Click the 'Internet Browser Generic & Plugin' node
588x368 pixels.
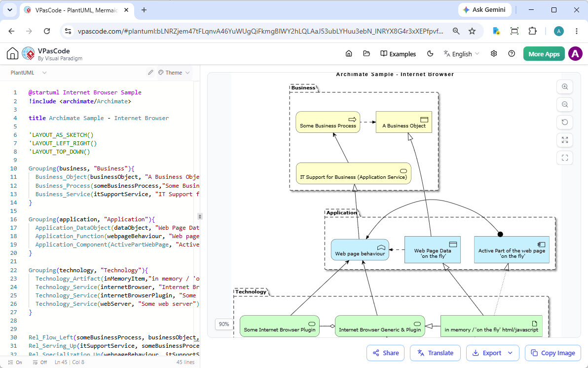pyautogui.click(x=380, y=326)
